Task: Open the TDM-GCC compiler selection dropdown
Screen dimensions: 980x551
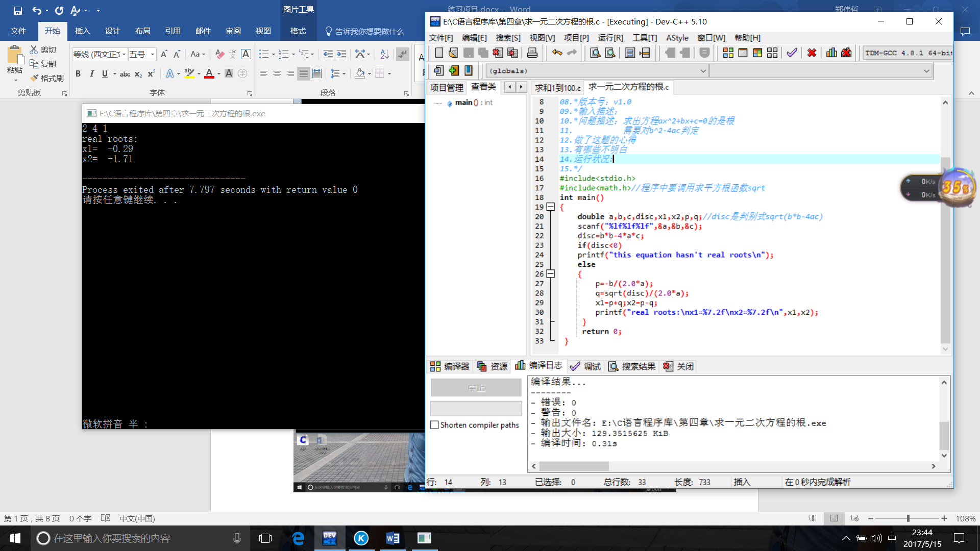Action: pos(908,53)
